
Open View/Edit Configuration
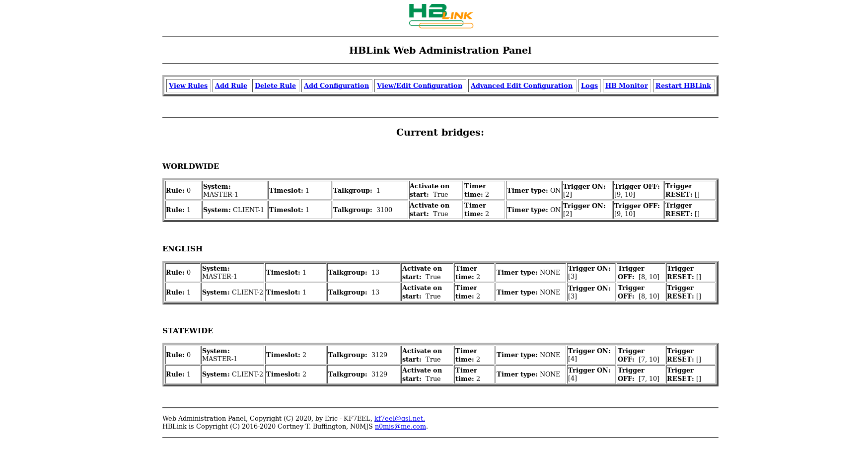(420, 86)
